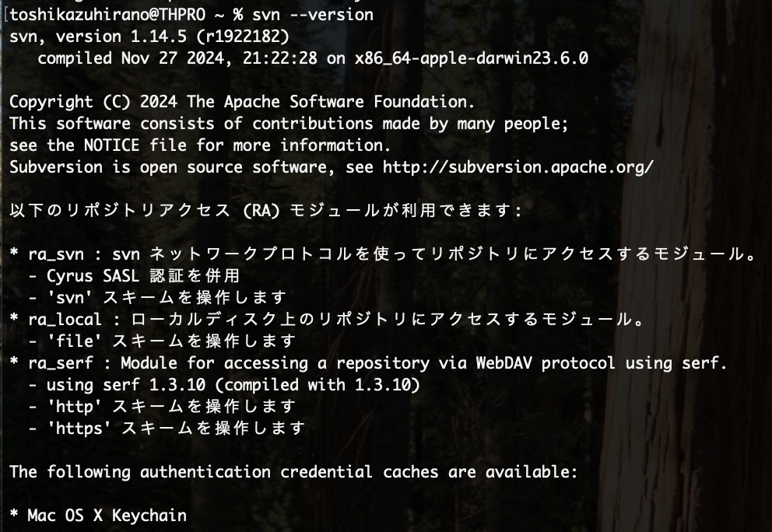Click the 'Copyright (C) 2024' line
772x532 pixels.
click(242, 102)
